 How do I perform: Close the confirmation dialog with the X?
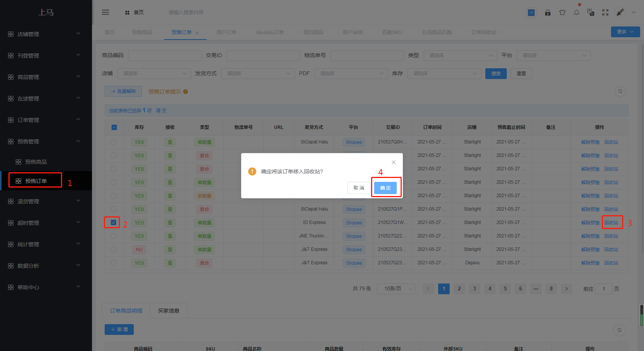pos(394,162)
